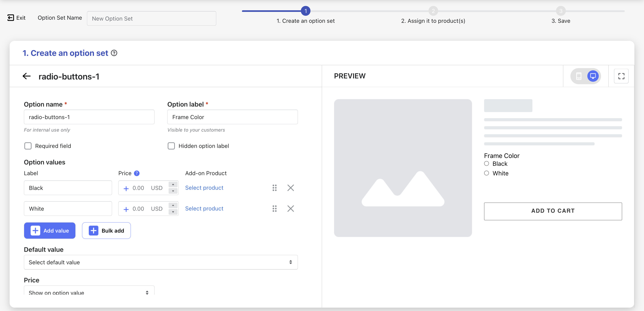Click the Bulk add button
The image size is (644, 311).
[106, 231]
